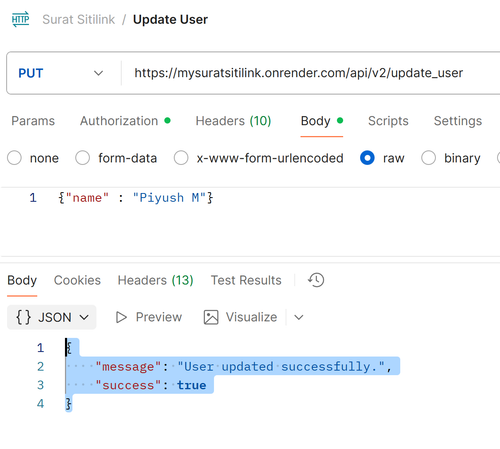Screen dimensions: 500x449
Task: Open the PUT method dropdown
Action: tap(61, 73)
